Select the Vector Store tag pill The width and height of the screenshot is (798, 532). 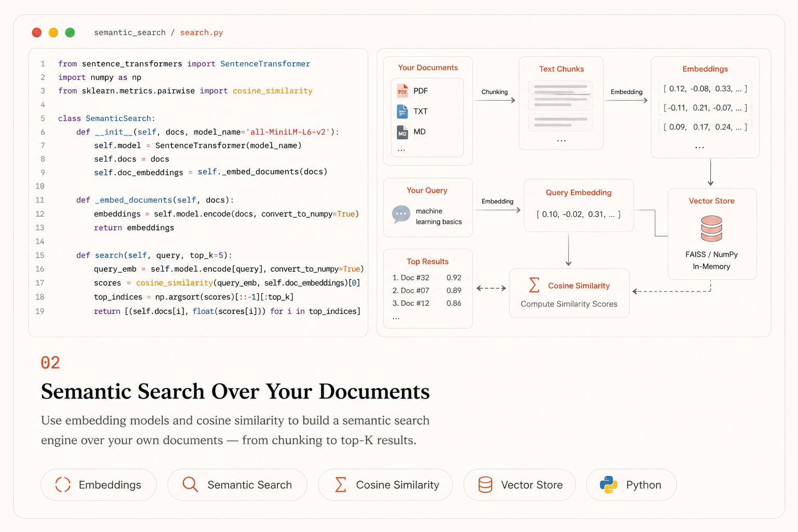520,485
